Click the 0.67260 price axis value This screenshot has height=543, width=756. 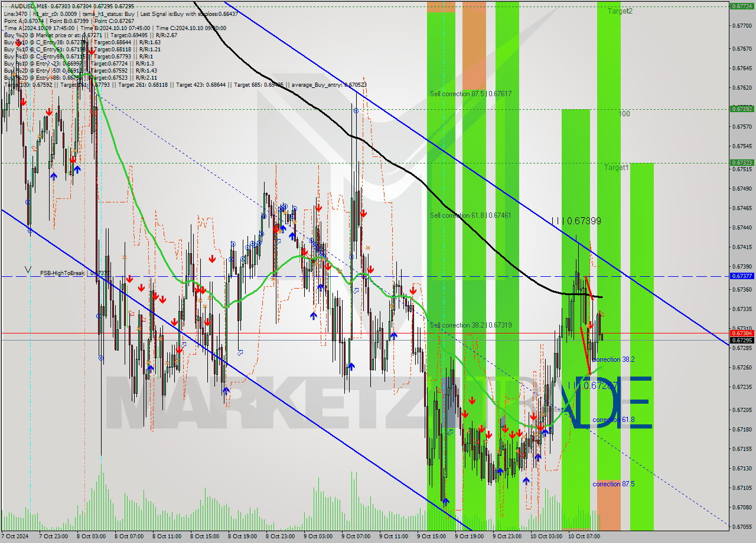[x=741, y=367]
